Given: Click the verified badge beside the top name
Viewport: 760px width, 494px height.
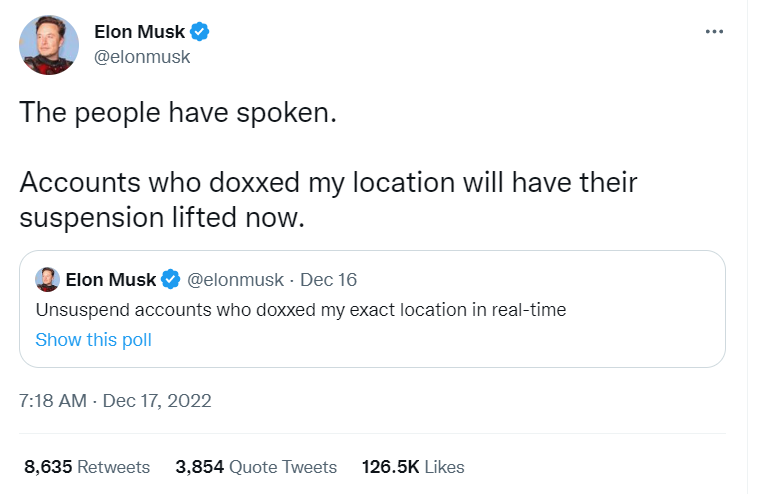Looking at the screenshot, I should click(200, 33).
